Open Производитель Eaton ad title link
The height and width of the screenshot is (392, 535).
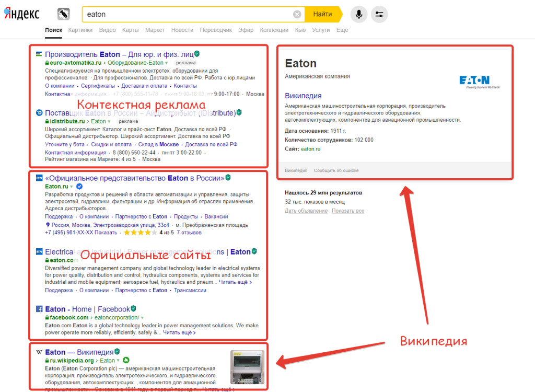coord(119,54)
